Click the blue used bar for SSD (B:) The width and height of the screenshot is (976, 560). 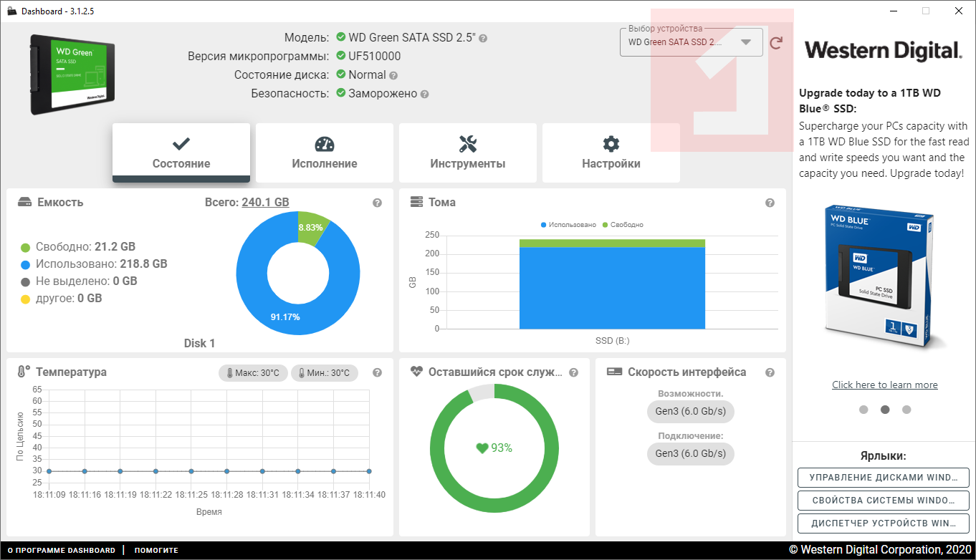[x=612, y=288]
